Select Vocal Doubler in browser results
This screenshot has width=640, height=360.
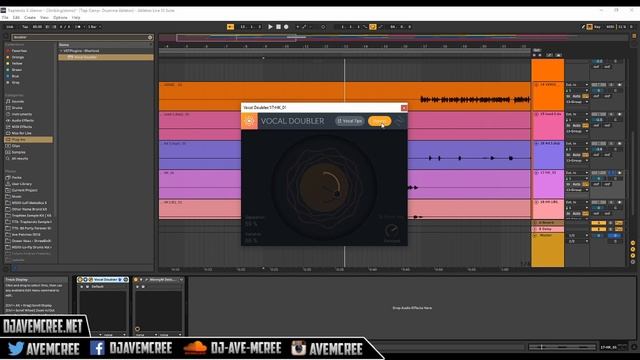pyautogui.click(x=106, y=57)
